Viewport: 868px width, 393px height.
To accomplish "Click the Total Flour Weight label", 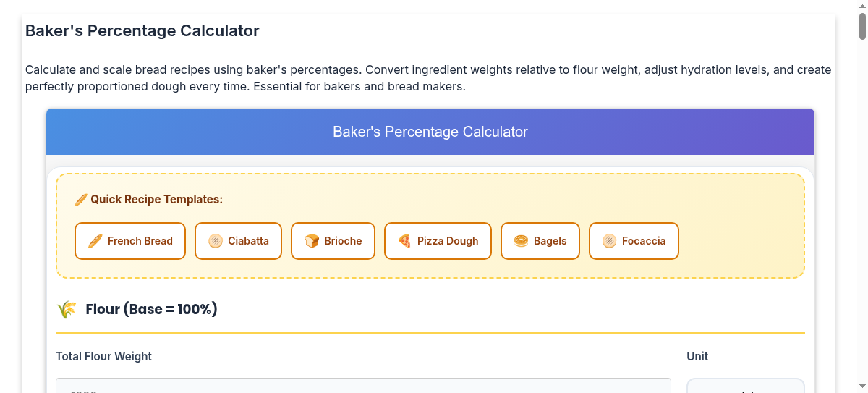I will (103, 356).
